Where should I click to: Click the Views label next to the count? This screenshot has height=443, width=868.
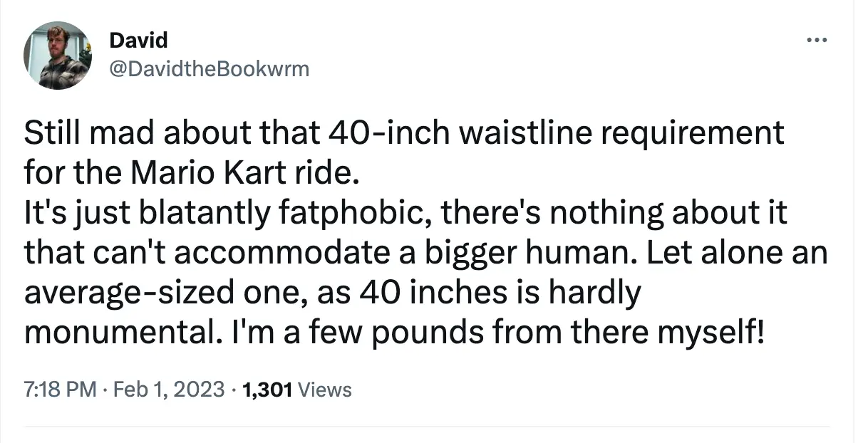(324, 390)
